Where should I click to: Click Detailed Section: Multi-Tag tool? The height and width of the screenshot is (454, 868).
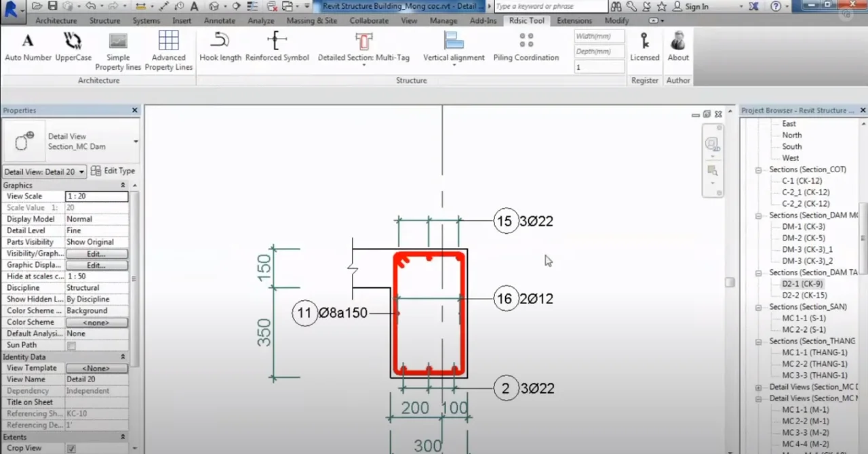point(363,47)
